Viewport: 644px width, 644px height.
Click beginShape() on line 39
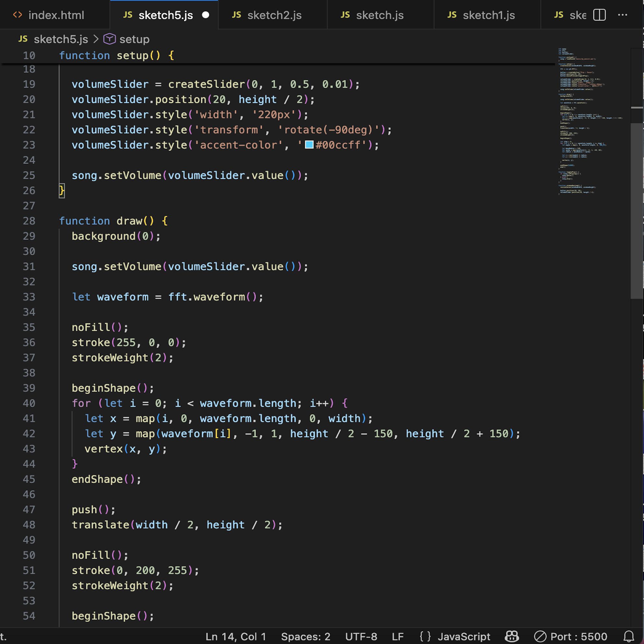113,388
